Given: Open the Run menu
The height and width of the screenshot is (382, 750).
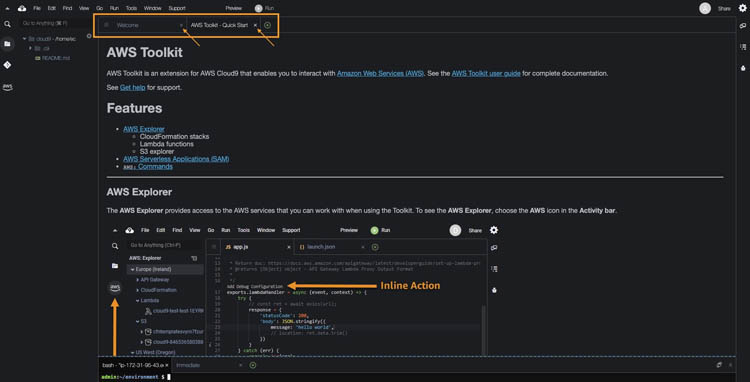Looking at the screenshot, I should 114,8.
